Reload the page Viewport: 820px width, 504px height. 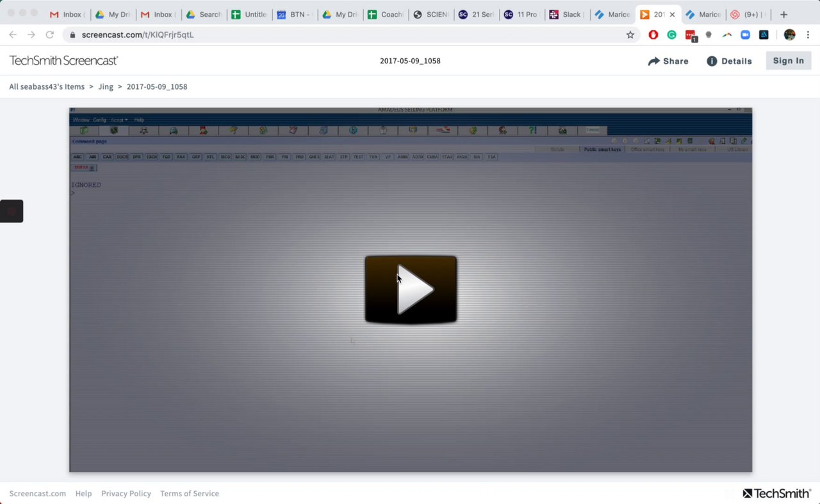pos(49,35)
